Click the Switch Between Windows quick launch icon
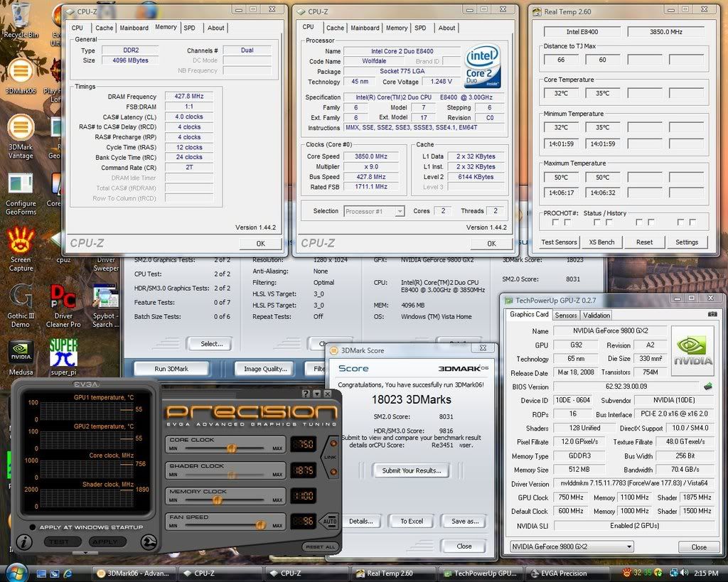728x582 pixels. (x=55, y=573)
